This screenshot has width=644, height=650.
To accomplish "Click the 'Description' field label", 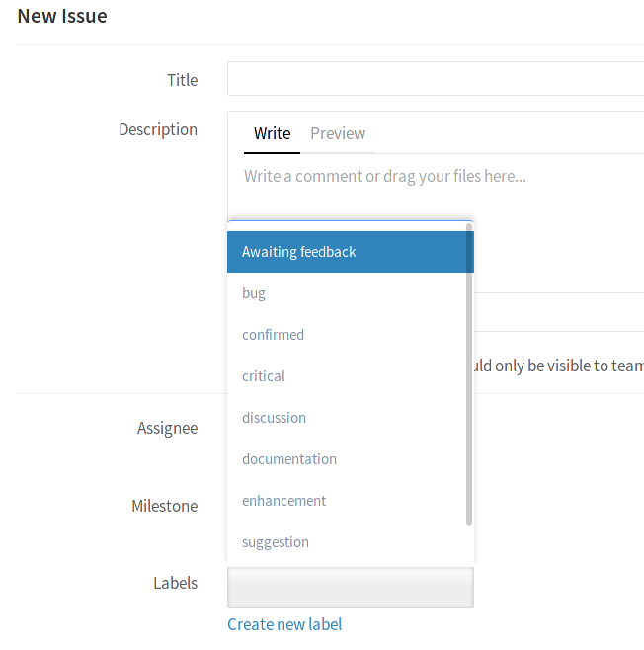I will (x=158, y=129).
